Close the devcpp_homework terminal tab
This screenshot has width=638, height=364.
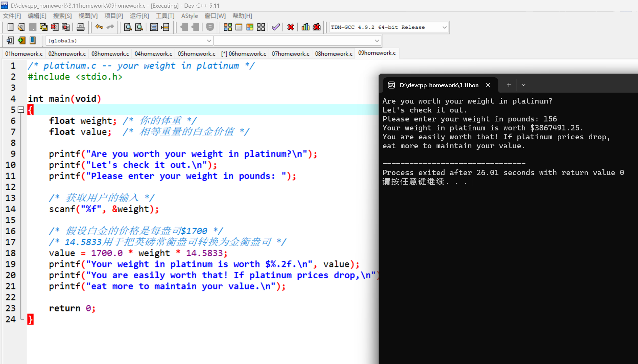488,85
